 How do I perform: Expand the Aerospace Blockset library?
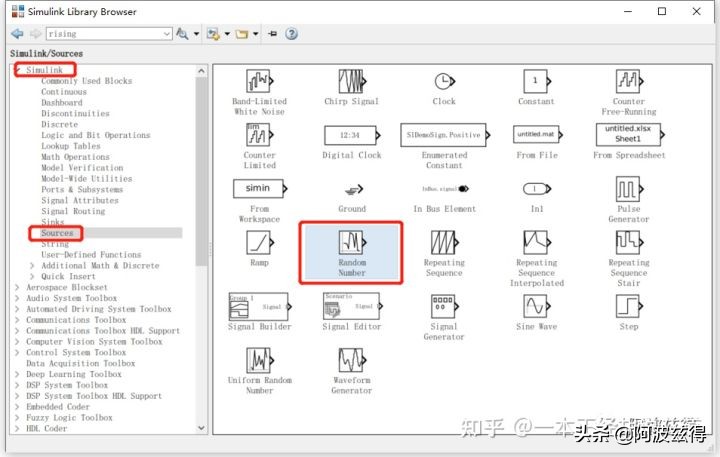[17, 287]
